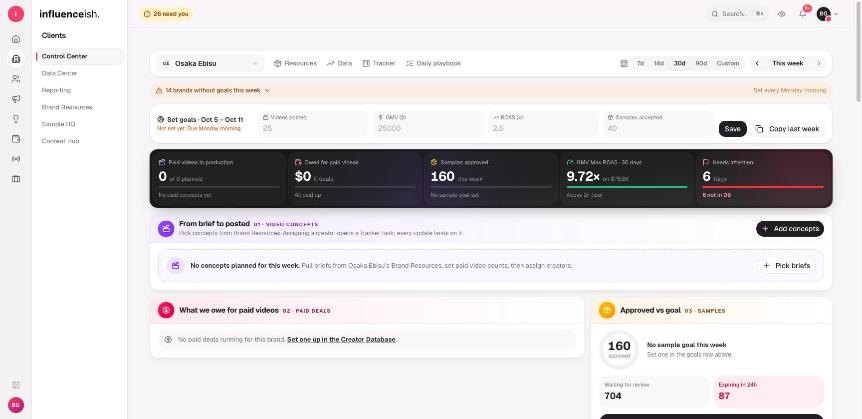This screenshot has width=862, height=419.
Task: Go to next week with right chevron
Action: coord(819,63)
